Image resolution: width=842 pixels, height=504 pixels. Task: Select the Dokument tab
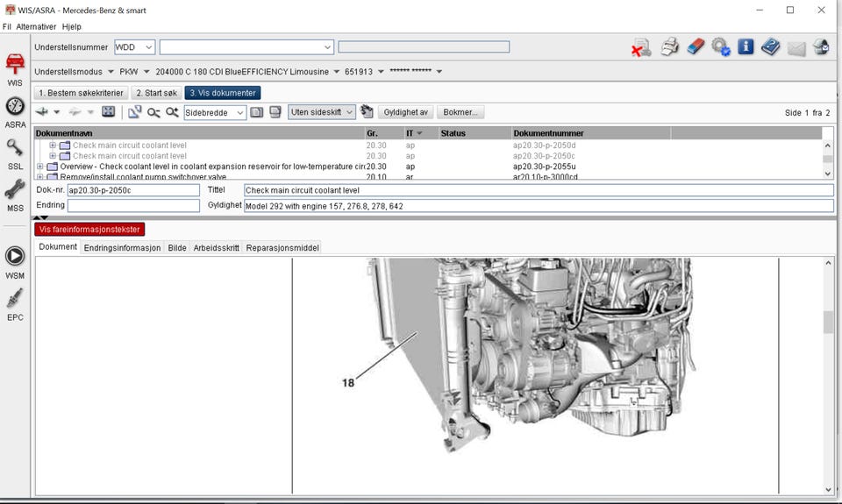point(58,247)
